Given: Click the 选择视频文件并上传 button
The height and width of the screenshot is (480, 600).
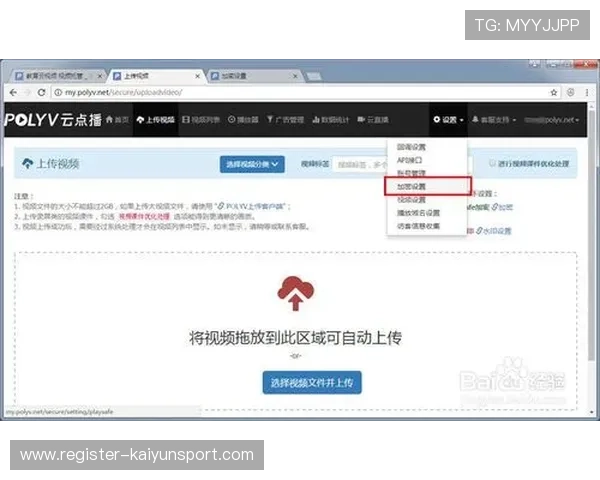Looking at the screenshot, I should point(312,382).
